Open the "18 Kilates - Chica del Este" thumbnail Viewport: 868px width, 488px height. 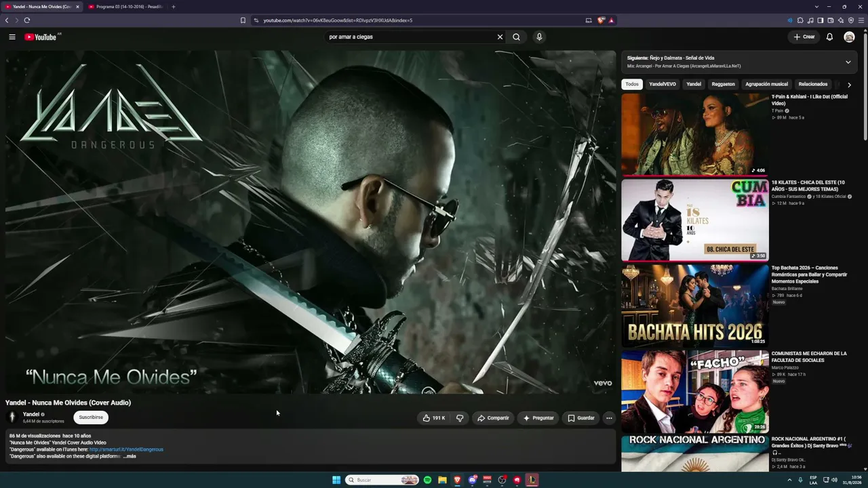[x=695, y=220]
